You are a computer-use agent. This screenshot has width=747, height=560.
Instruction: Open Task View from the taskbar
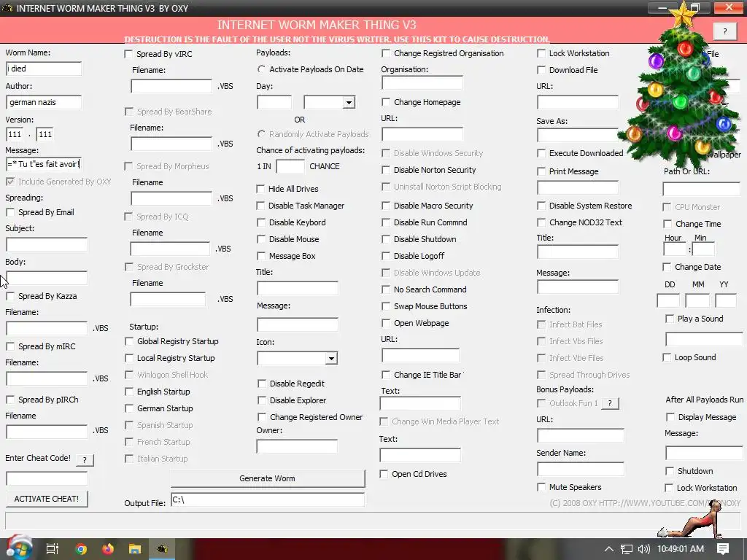coord(53,549)
